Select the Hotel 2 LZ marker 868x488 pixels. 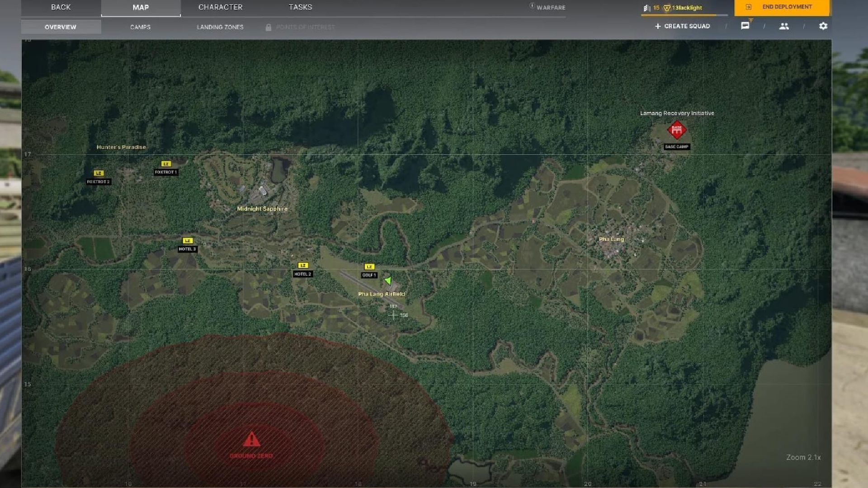click(303, 266)
